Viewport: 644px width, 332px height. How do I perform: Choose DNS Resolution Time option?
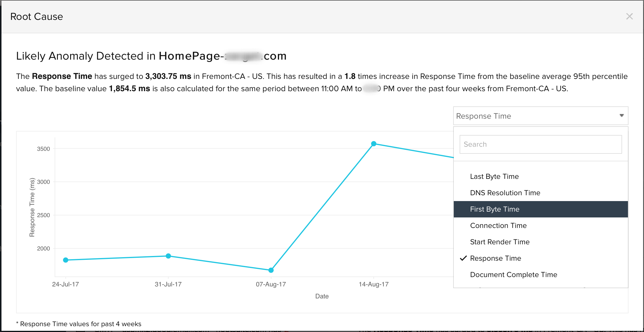505,193
